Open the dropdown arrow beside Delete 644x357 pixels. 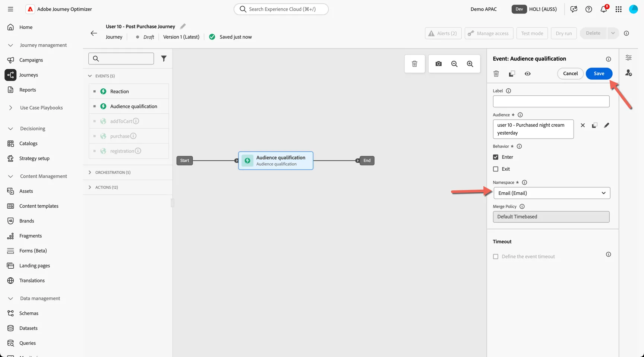tap(613, 33)
